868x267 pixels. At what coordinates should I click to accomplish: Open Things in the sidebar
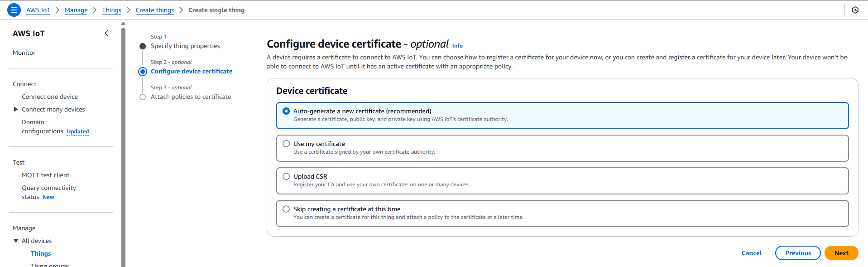(x=41, y=253)
